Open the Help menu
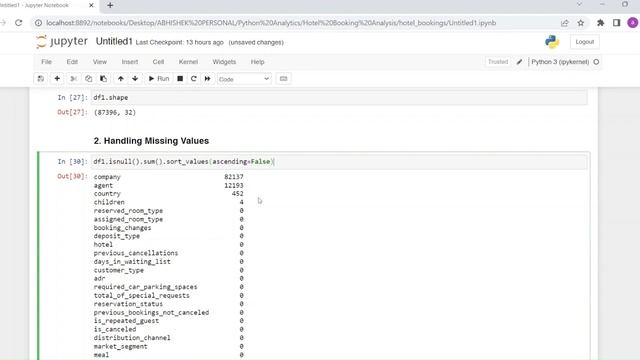 pyautogui.click(x=257, y=62)
